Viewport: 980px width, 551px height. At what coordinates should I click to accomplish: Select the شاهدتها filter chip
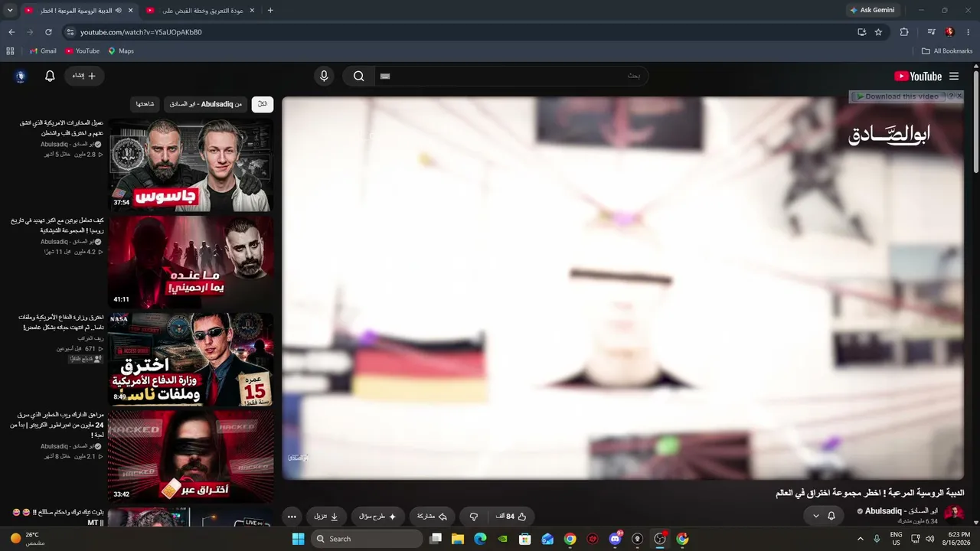pos(145,104)
